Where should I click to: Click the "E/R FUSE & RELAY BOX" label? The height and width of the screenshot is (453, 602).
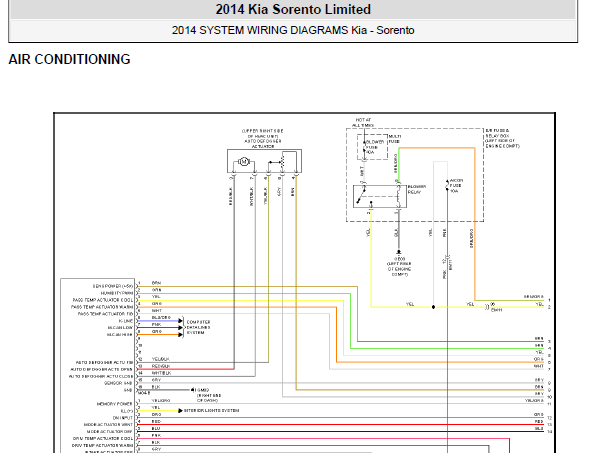click(x=498, y=133)
